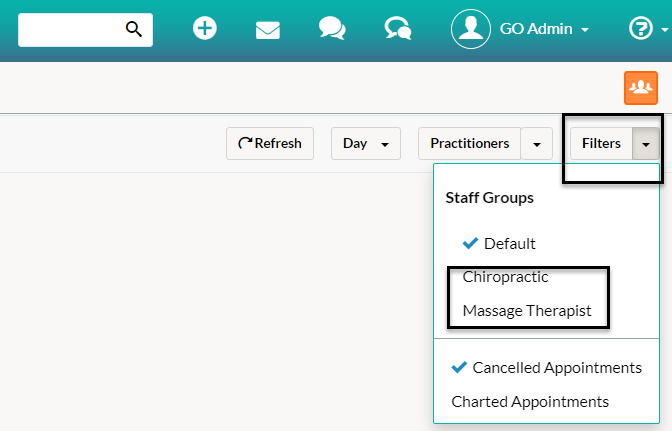Open the double speech bubble chat icon

[x=332, y=29]
